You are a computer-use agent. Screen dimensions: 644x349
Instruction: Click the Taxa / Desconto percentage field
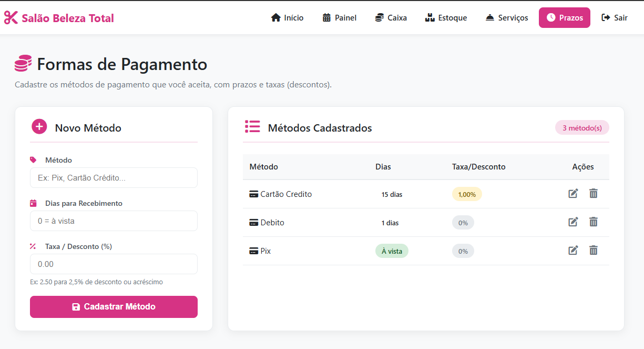click(x=114, y=264)
